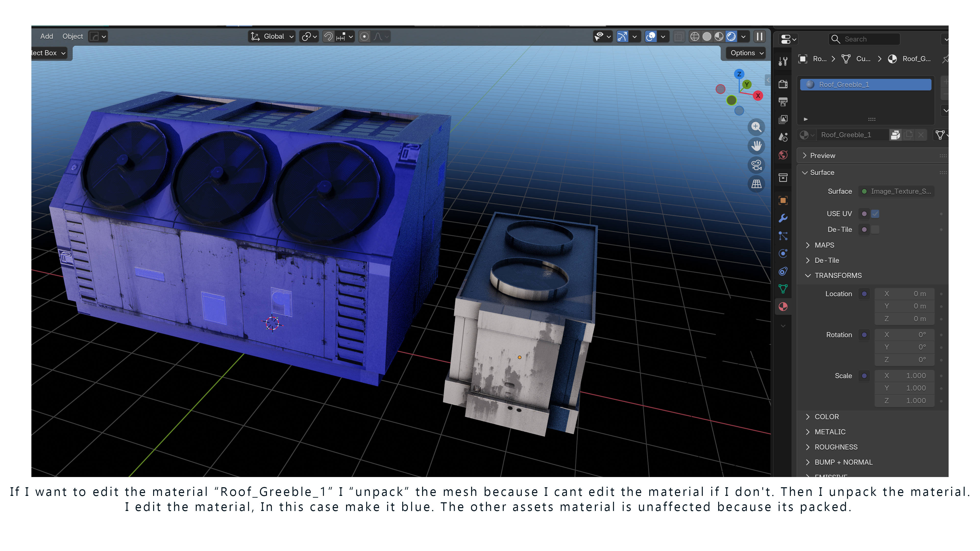980x551 pixels.
Task: Click the material user count button
Action: pyautogui.click(x=895, y=135)
